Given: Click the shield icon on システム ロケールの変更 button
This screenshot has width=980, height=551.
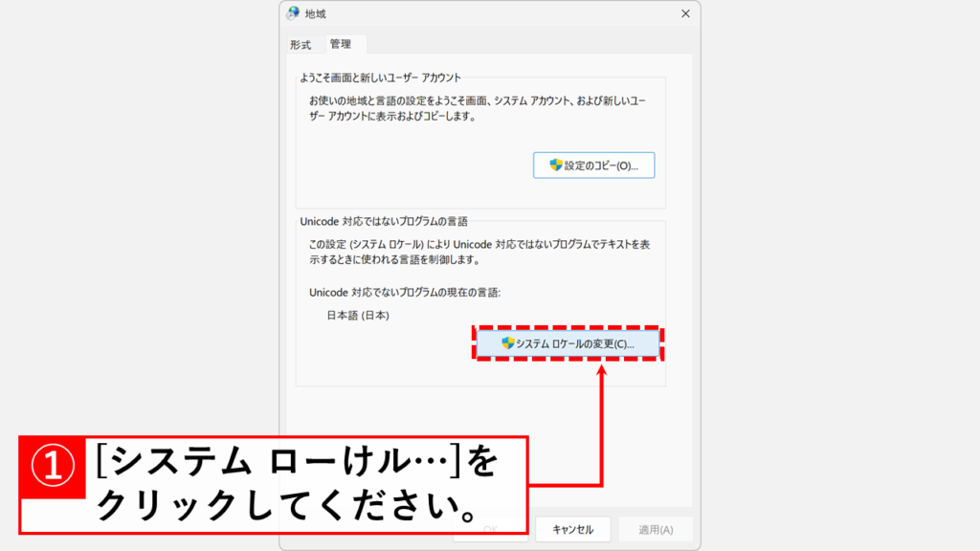Looking at the screenshot, I should [508, 342].
